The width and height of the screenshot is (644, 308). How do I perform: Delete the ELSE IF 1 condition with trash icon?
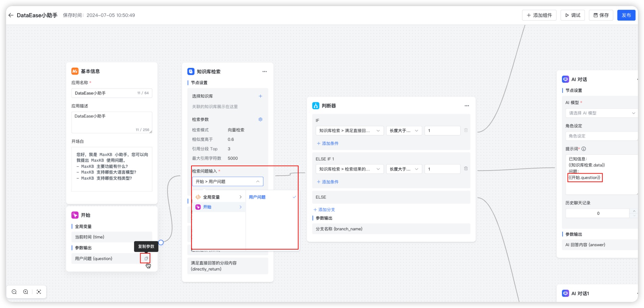[x=466, y=169]
